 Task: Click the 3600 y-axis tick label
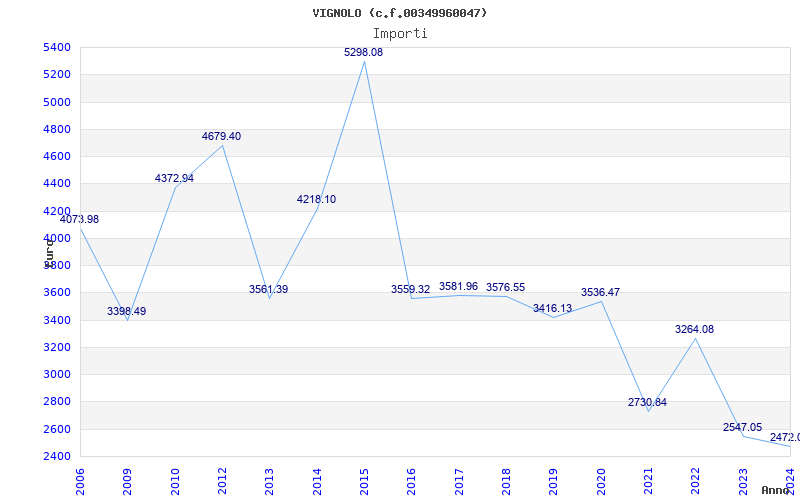58,293
